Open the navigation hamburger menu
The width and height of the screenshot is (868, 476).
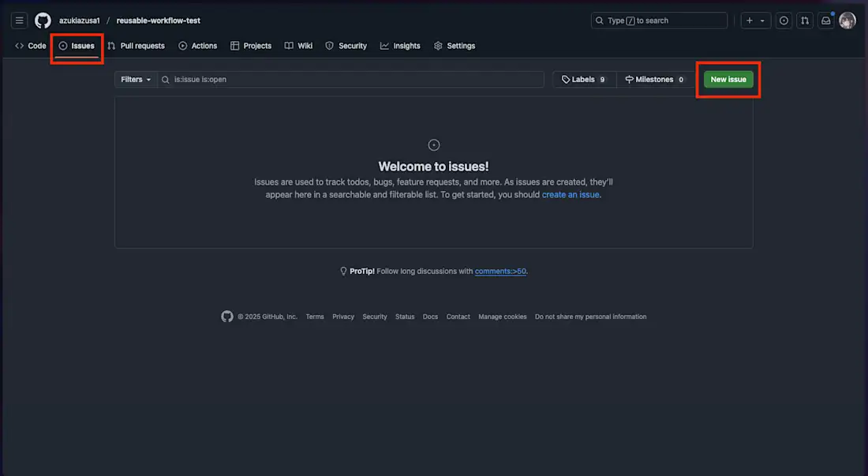coord(19,20)
